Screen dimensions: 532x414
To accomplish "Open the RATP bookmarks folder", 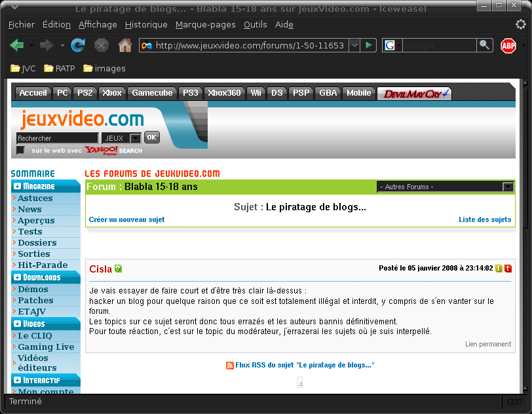I will (60, 69).
